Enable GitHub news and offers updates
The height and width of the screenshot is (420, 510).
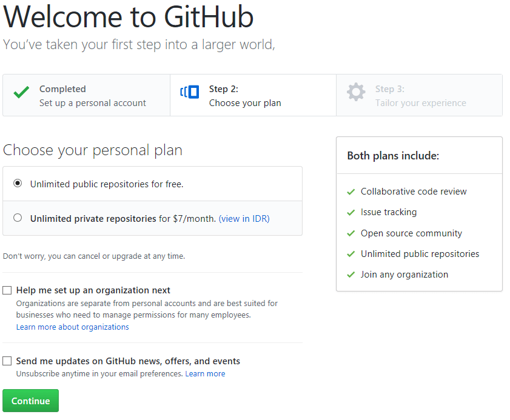point(7,361)
